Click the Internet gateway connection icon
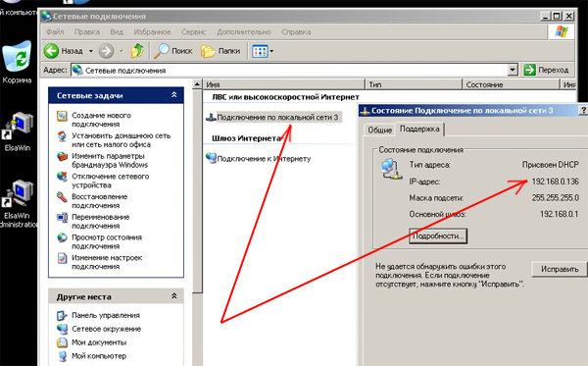 212,158
